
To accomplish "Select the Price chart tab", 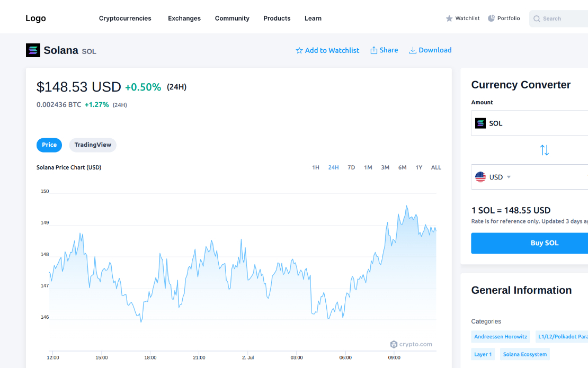I will 49,145.
